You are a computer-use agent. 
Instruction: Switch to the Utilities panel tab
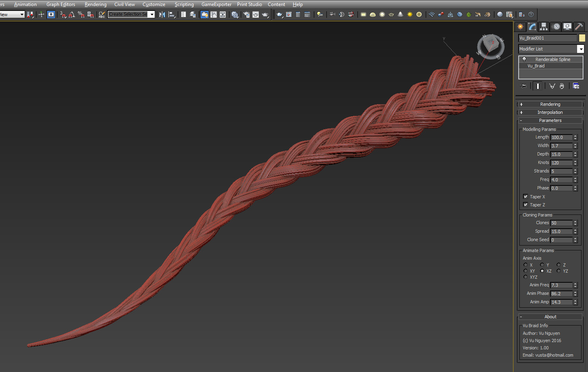pyautogui.click(x=579, y=26)
